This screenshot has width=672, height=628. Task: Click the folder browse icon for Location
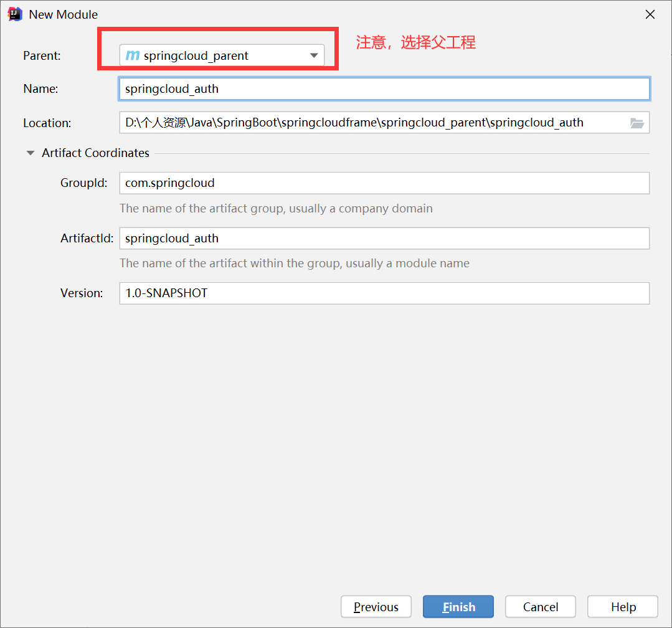(x=637, y=122)
